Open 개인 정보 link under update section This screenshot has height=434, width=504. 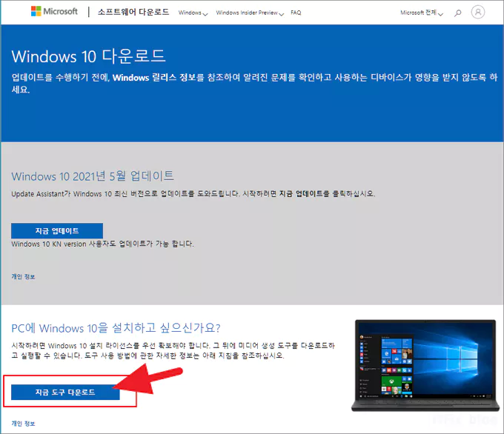pos(23,276)
